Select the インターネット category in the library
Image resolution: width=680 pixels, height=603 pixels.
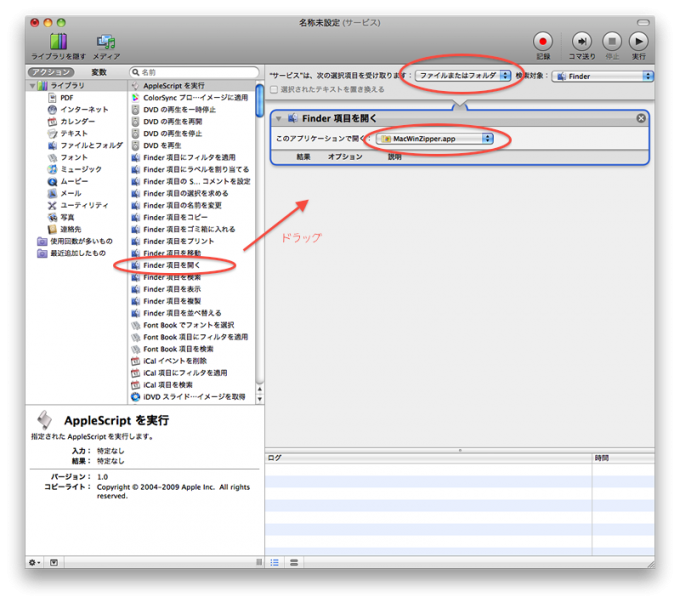click(83, 109)
